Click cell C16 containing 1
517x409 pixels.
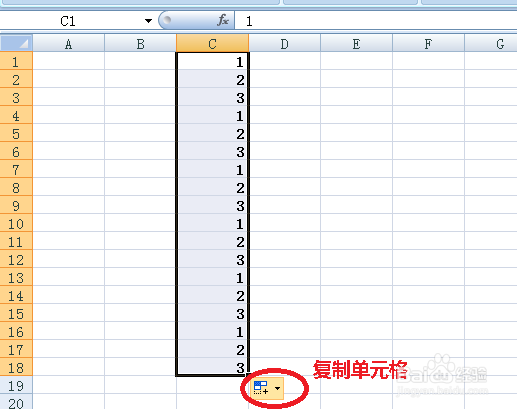(x=212, y=331)
